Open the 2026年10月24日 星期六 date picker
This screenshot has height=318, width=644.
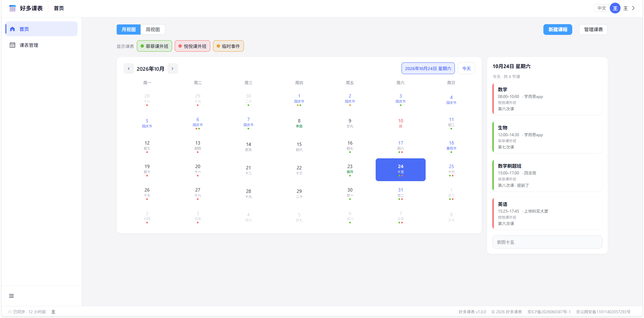pos(428,68)
